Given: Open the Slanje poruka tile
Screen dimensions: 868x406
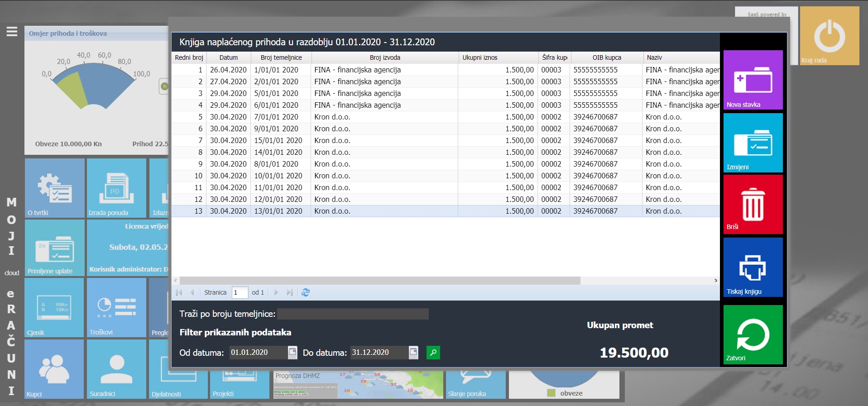Looking at the screenshot, I should pos(475,384).
